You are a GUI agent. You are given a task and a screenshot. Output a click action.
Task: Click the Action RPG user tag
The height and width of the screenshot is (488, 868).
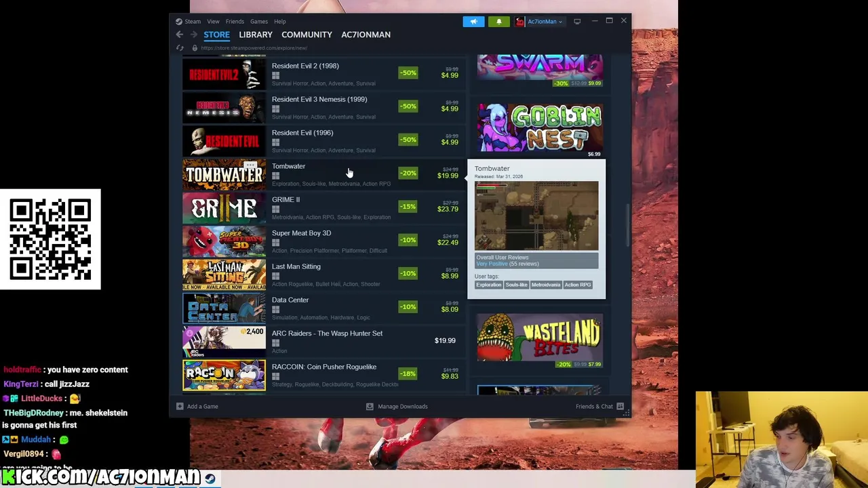pyautogui.click(x=578, y=285)
